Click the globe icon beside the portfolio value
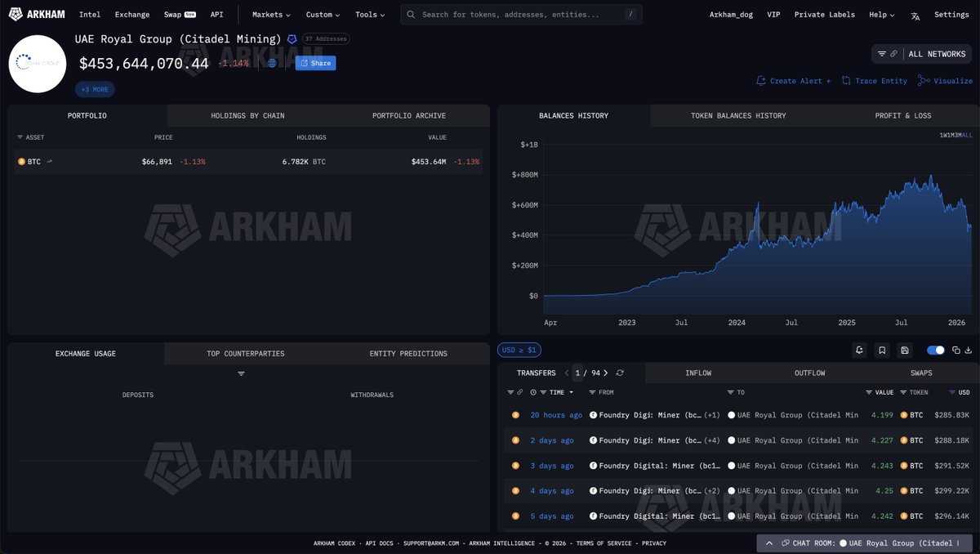 (x=272, y=62)
